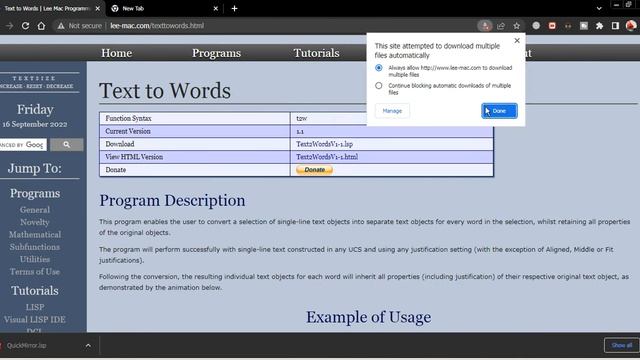The height and width of the screenshot is (360, 640).
Task: Open the Programs navigation menu
Action: click(216, 53)
